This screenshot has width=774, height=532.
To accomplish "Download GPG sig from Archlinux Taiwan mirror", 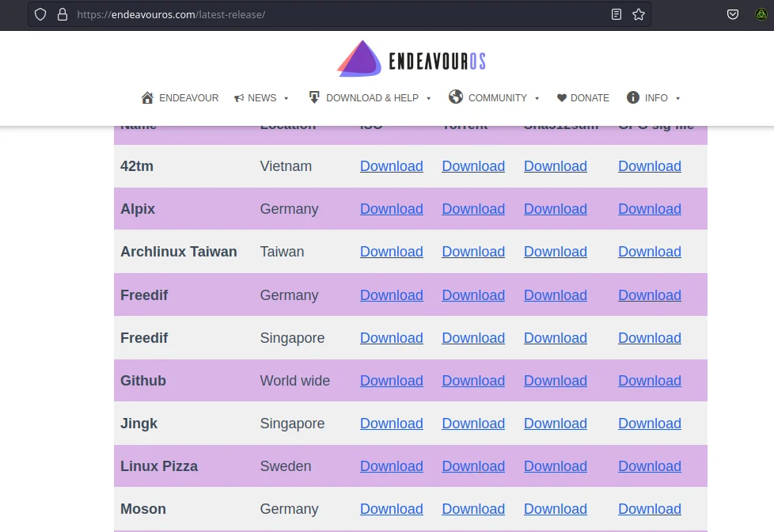I will click(x=650, y=252).
